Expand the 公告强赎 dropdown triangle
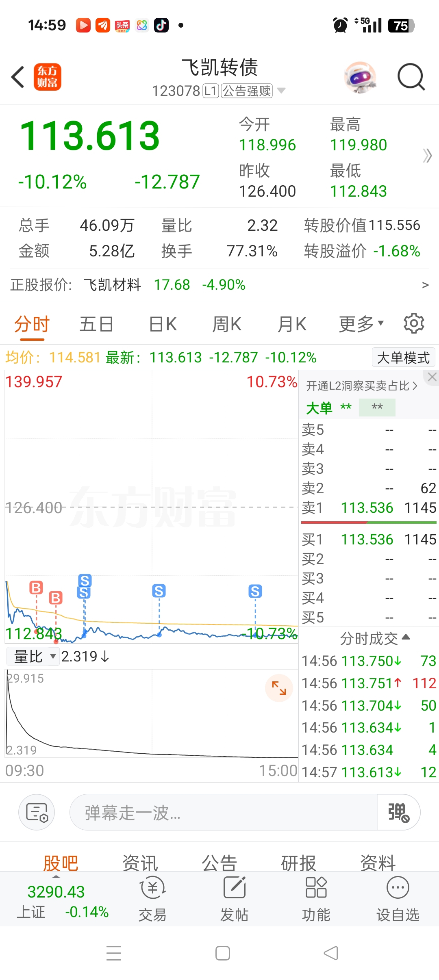The width and height of the screenshot is (439, 980). [x=281, y=90]
